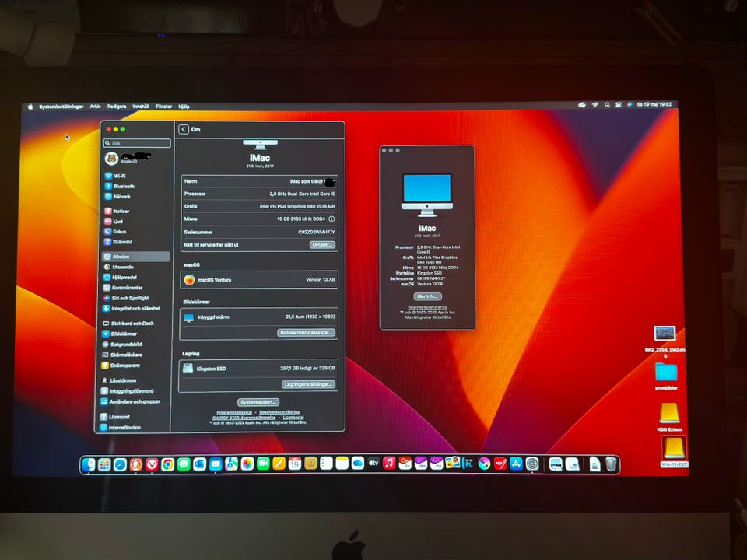Open the Arkiv menu
The width and height of the screenshot is (747, 560).
tap(95, 107)
